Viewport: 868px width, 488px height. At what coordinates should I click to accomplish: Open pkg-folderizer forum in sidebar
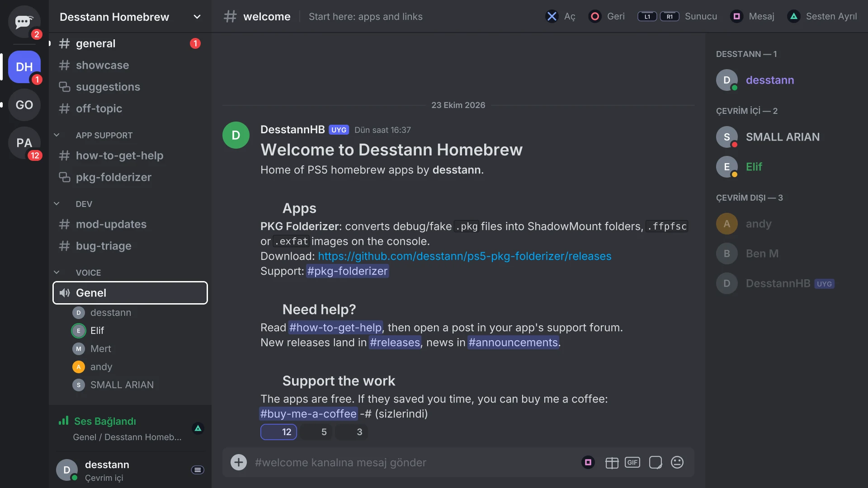tap(130, 177)
